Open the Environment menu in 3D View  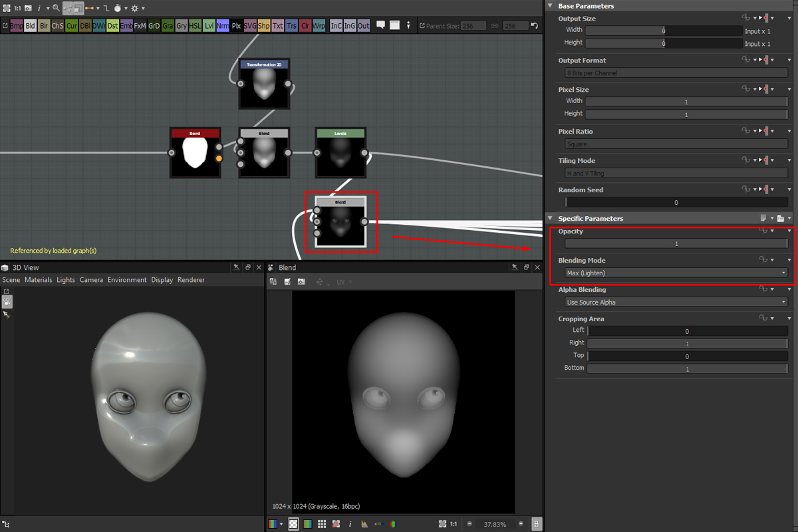tap(127, 280)
